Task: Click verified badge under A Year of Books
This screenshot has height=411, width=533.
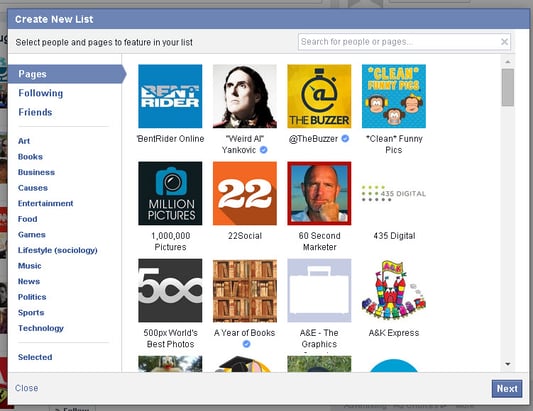Action: click(x=246, y=344)
